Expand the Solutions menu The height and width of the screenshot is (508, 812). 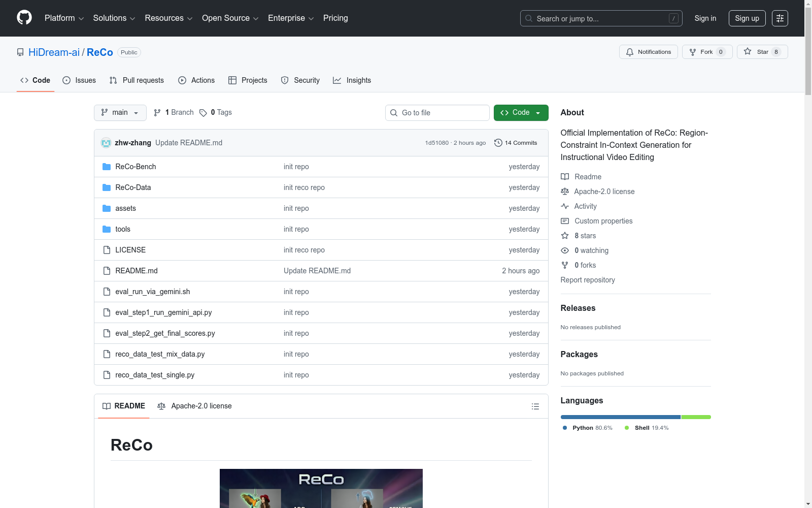click(x=114, y=18)
